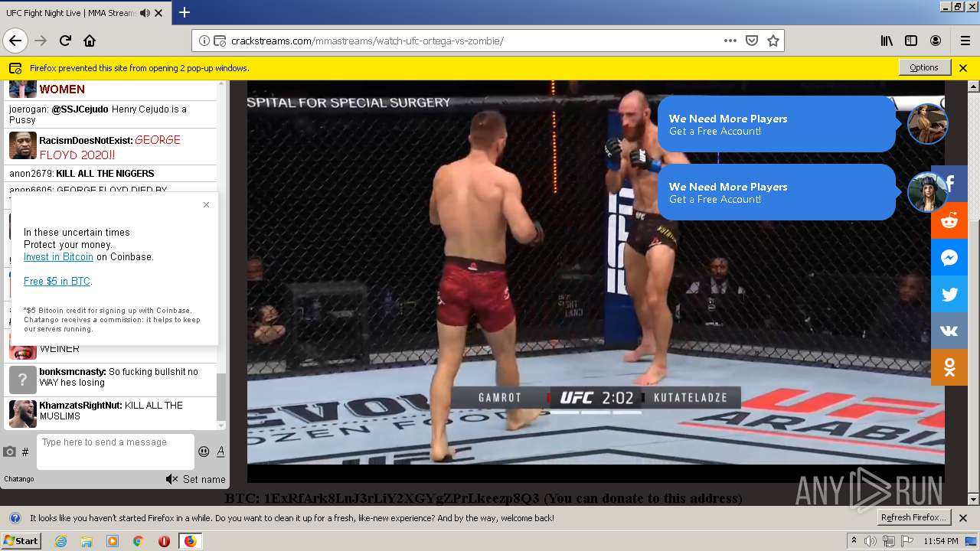Click the address bar URL text

coord(367,41)
